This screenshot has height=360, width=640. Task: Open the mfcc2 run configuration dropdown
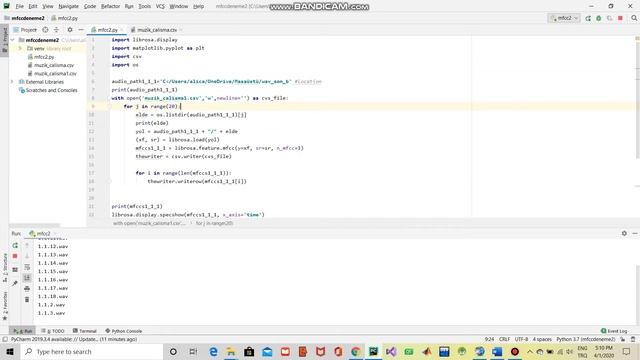pyautogui.click(x=564, y=18)
